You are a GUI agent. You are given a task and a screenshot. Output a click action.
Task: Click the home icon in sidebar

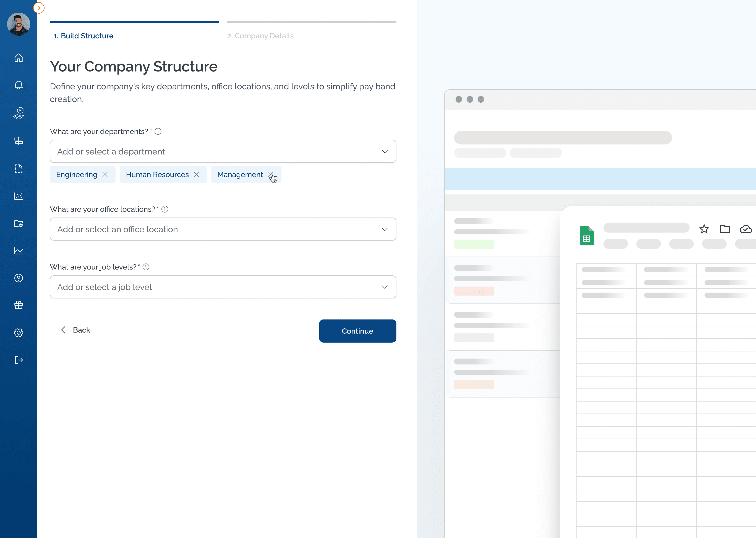(x=19, y=58)
